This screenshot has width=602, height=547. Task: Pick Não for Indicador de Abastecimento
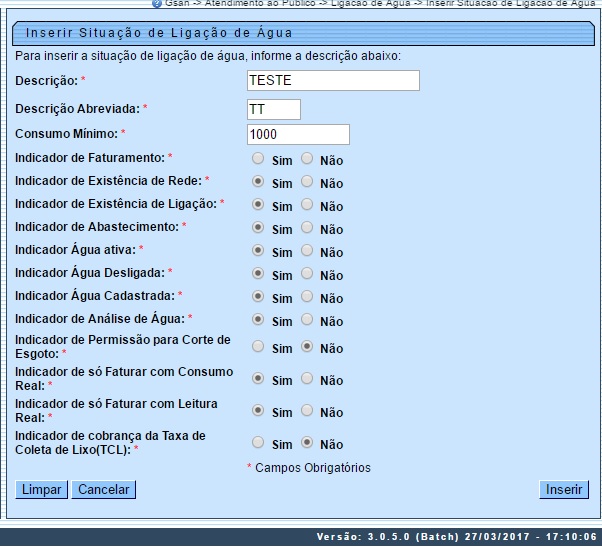click(307, 228)
